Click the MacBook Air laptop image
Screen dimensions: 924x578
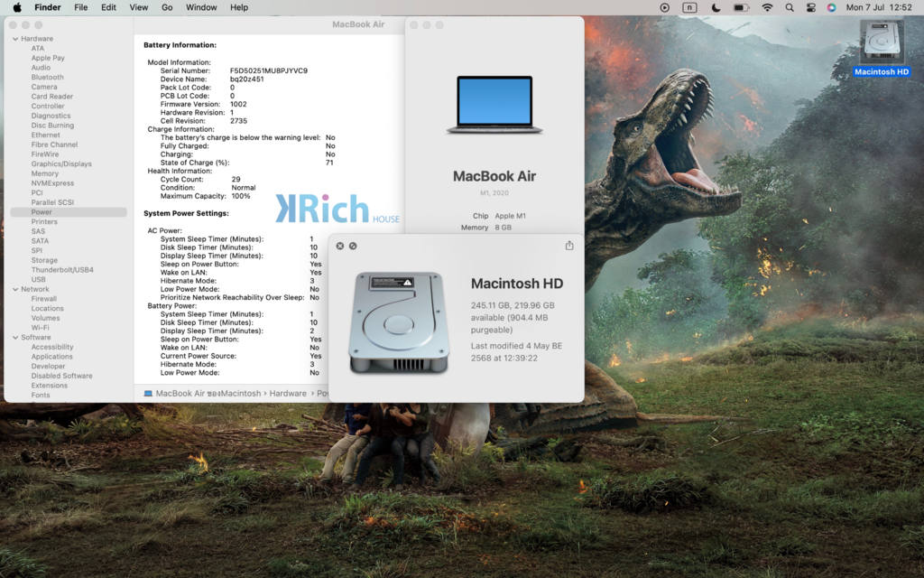[494, 105]
